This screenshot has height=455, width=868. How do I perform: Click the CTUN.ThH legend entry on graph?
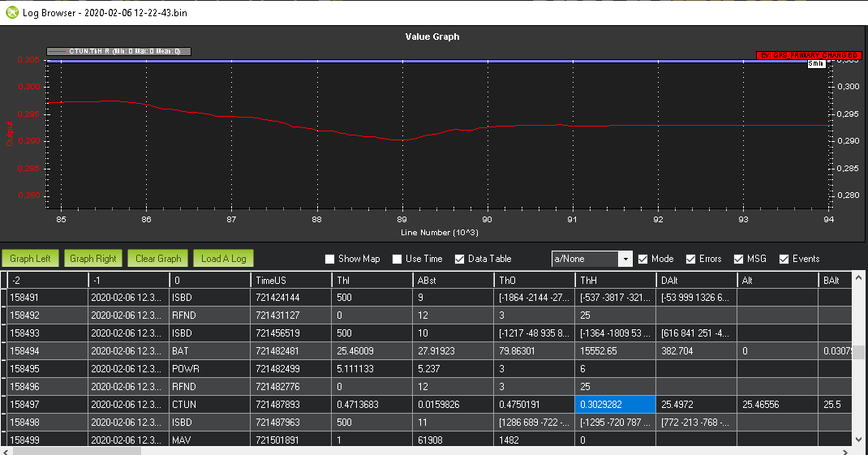(119, 51)
